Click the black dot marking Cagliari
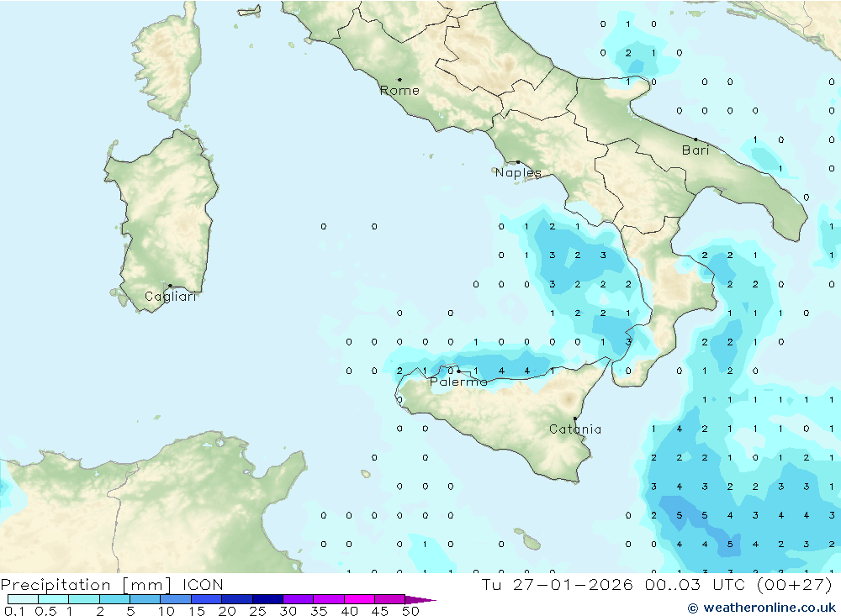 (170, 286)
